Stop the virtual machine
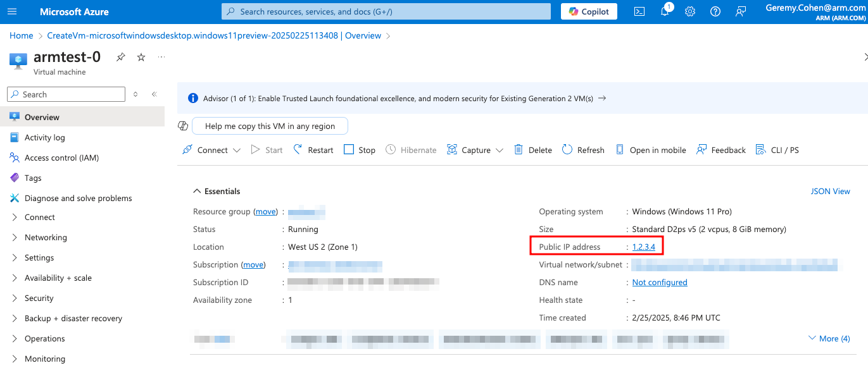The width and height of the screenshot is (868, 368). (x=360, y=150)
